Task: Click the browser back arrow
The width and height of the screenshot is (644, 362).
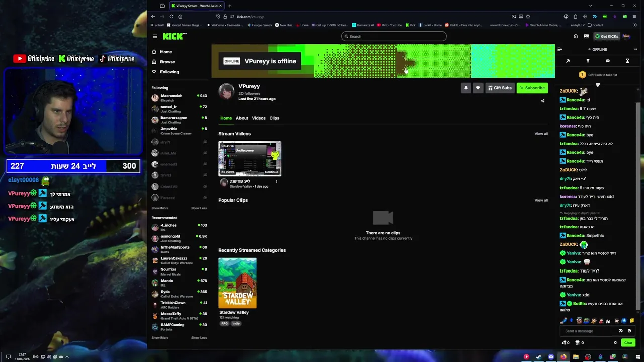Action: coord(153,16)
